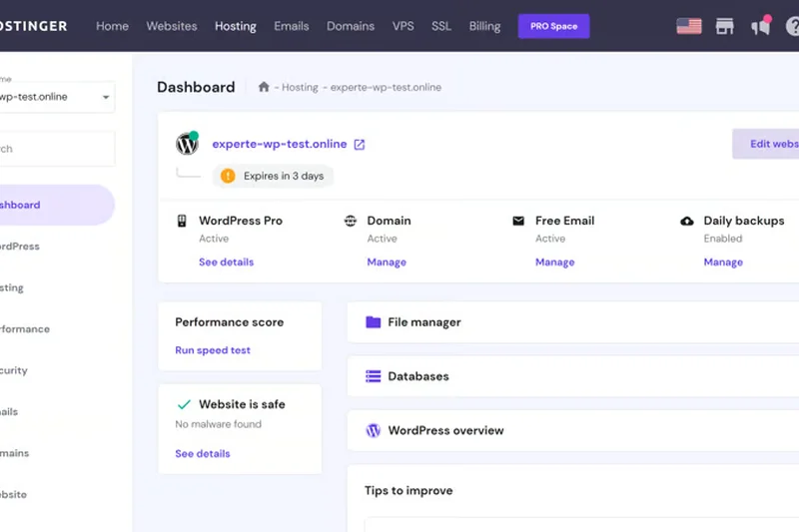
Task: Go to Home in top navigation
Action: click(x=112, y=26)
